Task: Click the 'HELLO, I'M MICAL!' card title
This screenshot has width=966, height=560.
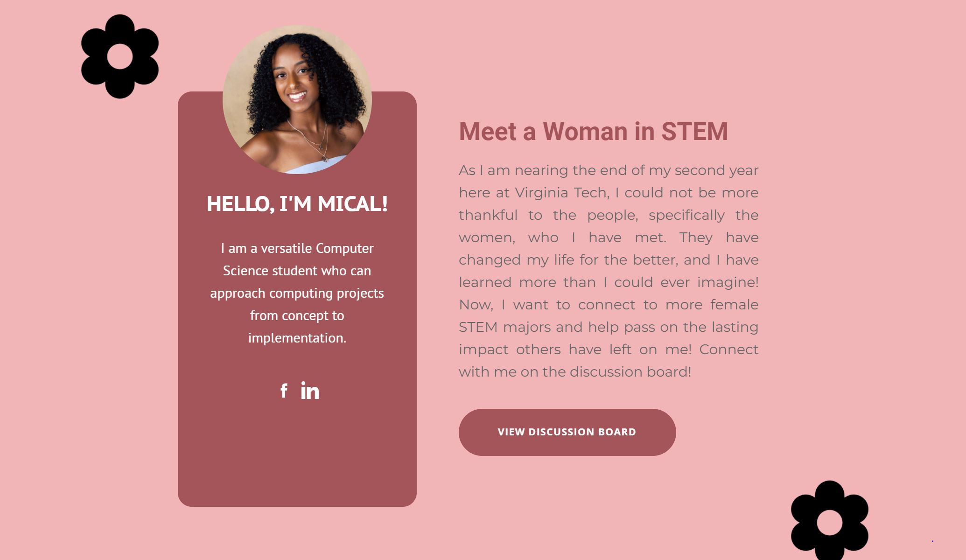Action: click(x=297, y=203)
